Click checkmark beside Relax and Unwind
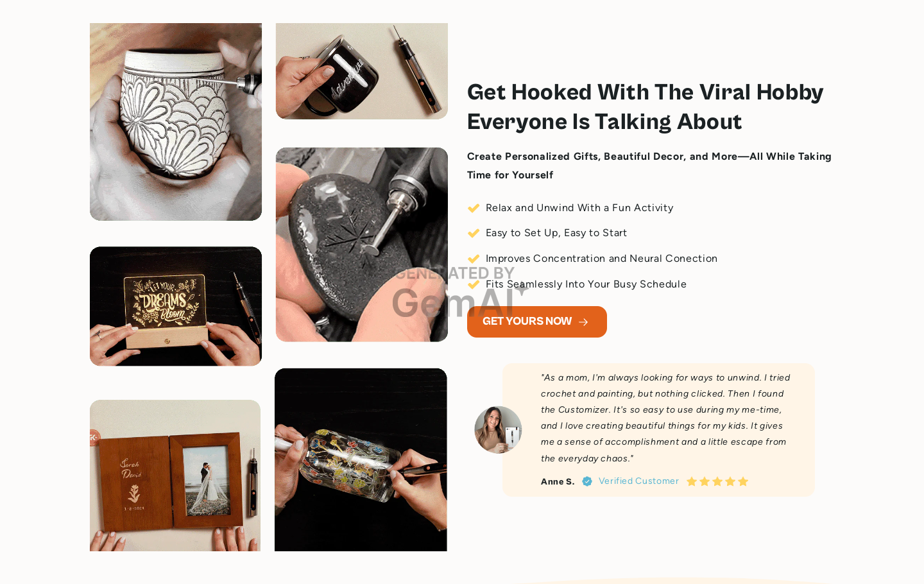924x584 pixels. click(474, 208)
